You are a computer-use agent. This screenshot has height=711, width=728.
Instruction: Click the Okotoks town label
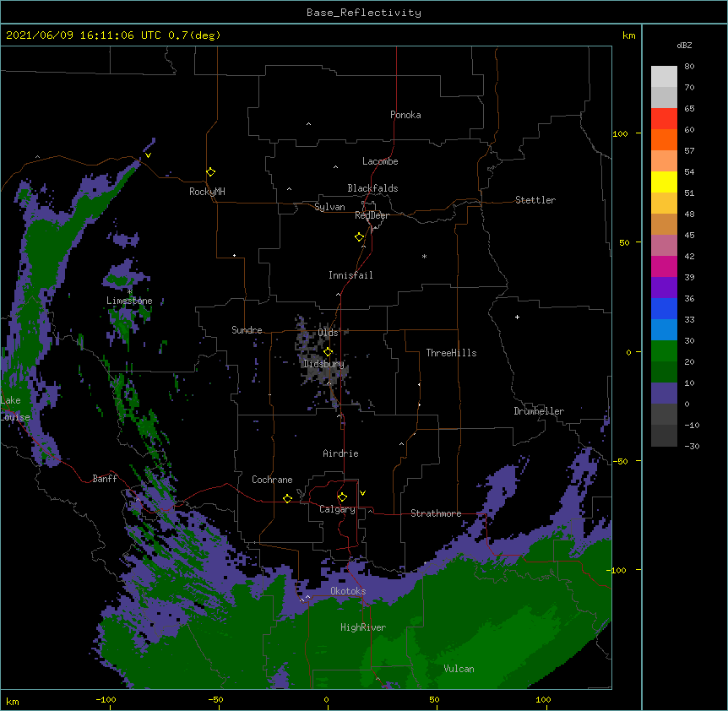point(348,591)
